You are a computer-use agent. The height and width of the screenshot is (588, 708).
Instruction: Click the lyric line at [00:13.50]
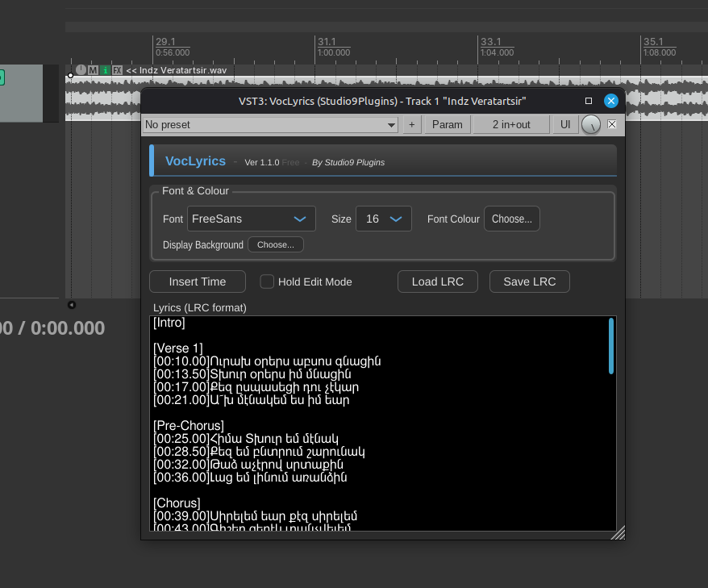click(x=252, y=374)
